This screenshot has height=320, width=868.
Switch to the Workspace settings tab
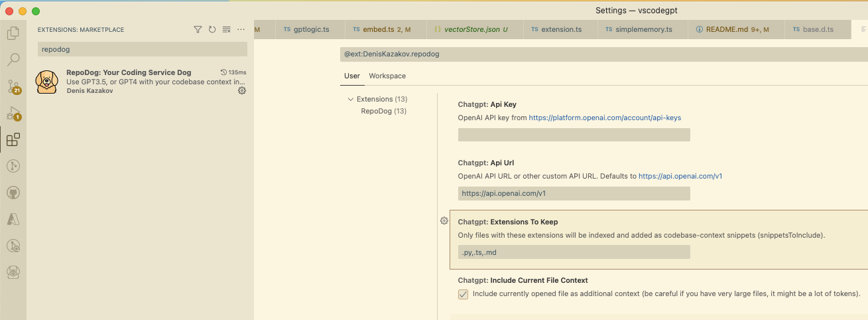[387, 76]
